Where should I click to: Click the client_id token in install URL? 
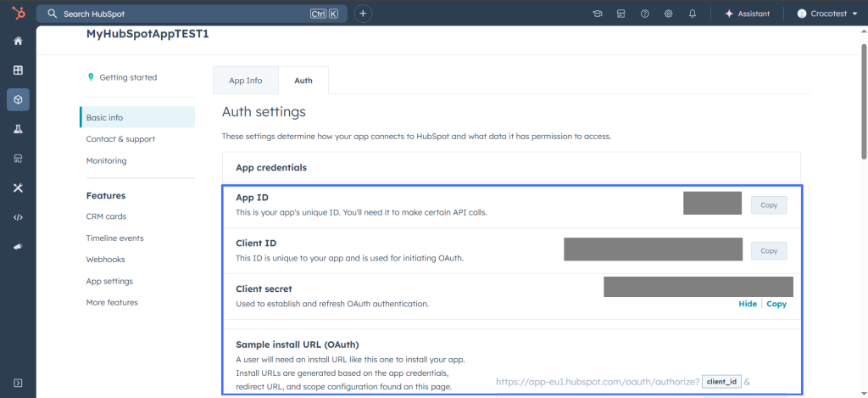click(722, 381)
